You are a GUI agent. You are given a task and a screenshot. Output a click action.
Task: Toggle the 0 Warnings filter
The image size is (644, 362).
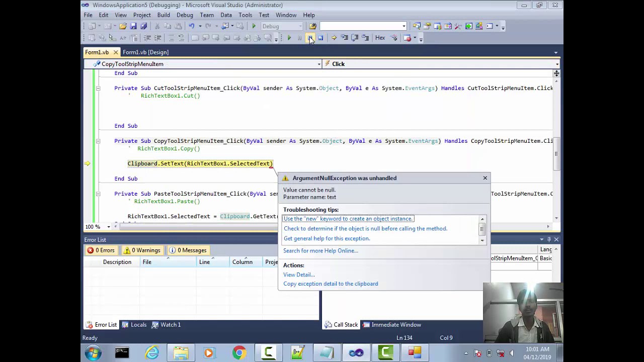pos(143,250)
